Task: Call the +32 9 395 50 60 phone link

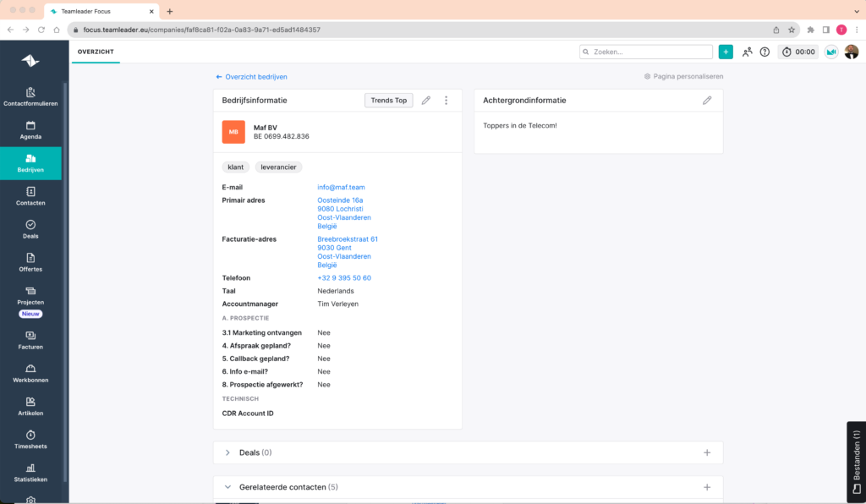Action: [344, 278]
